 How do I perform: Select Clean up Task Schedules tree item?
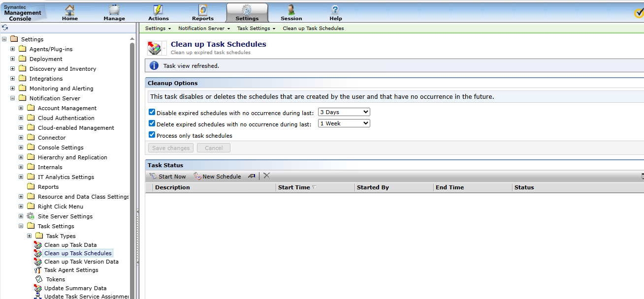pos(78,253)
